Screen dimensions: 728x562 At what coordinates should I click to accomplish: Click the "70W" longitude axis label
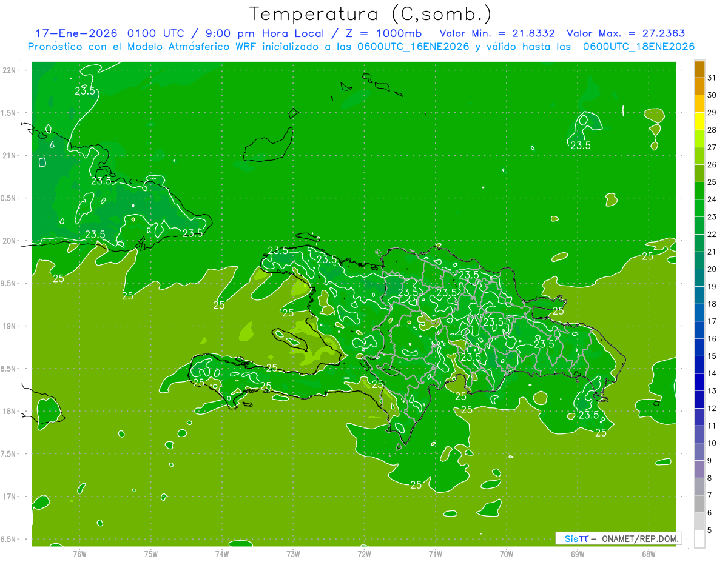click(507, 554)
